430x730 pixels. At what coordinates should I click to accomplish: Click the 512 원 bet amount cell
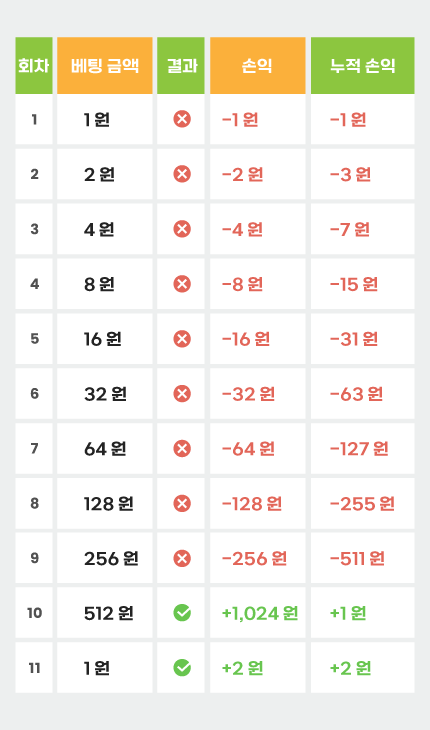(x=105, y=613)
